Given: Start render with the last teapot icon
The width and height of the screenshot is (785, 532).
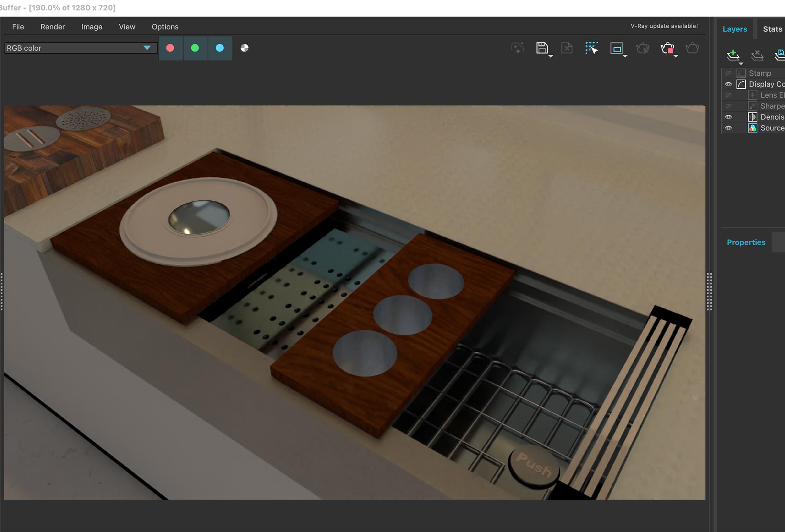Looking at the screenshot, I should (x=692, y=48).
